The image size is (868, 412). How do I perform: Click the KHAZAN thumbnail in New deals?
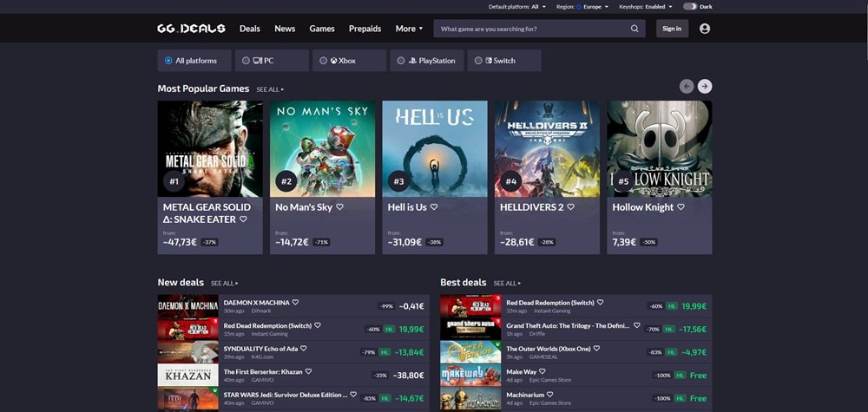click(x=187, y=375)
